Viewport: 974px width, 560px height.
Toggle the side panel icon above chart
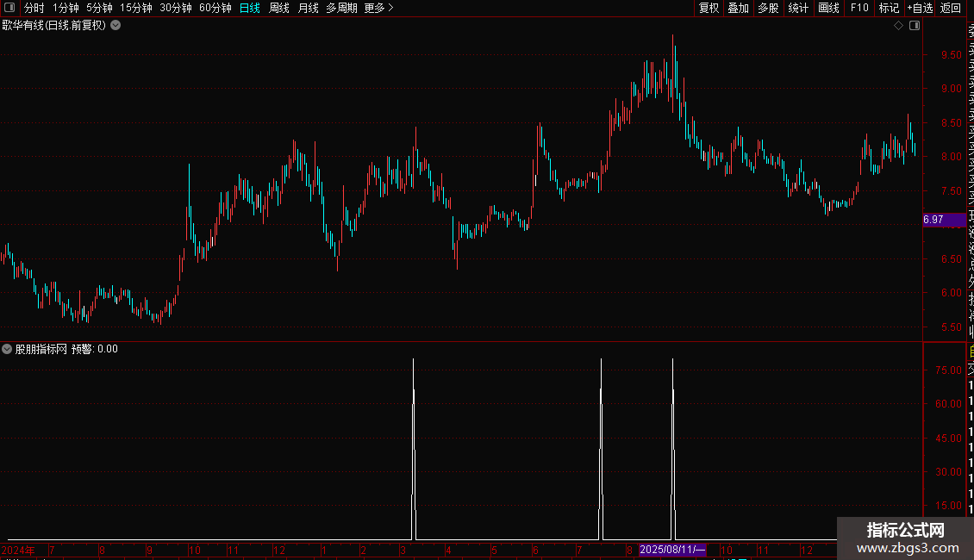coord(915,26)
